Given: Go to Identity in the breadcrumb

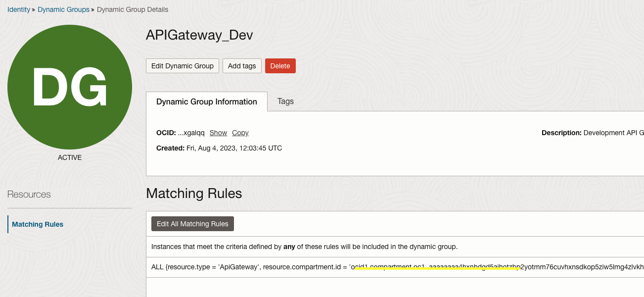Looking at the screenshot, I should point(19,9).
